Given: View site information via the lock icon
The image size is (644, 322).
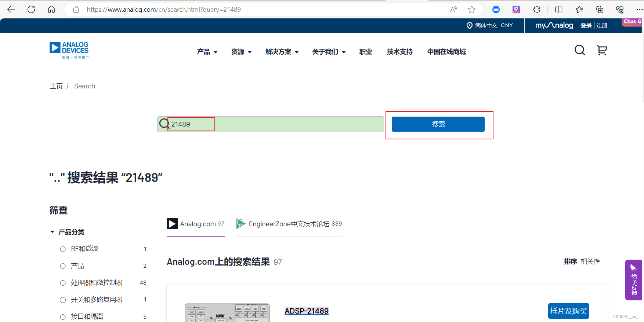Looking at the screenshot, I should tap(76, 10).
